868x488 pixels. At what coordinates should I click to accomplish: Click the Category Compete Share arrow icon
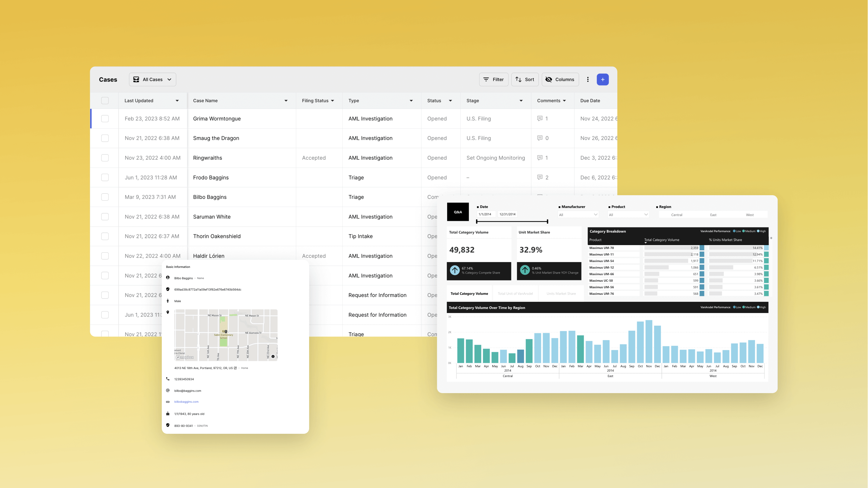coord(455,270)
